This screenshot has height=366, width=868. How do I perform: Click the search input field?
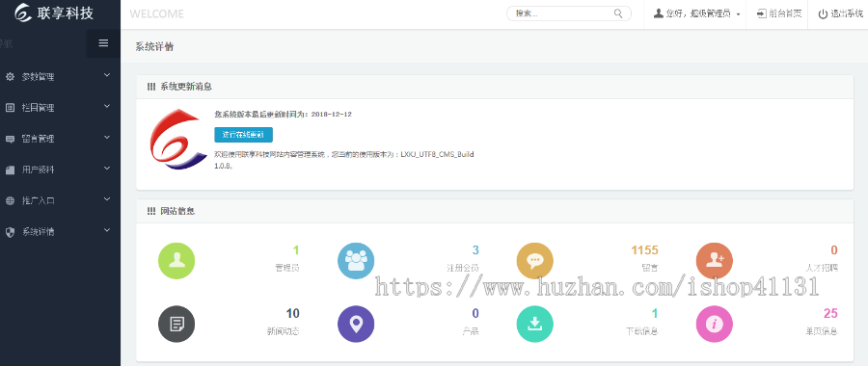coord(569,13)
